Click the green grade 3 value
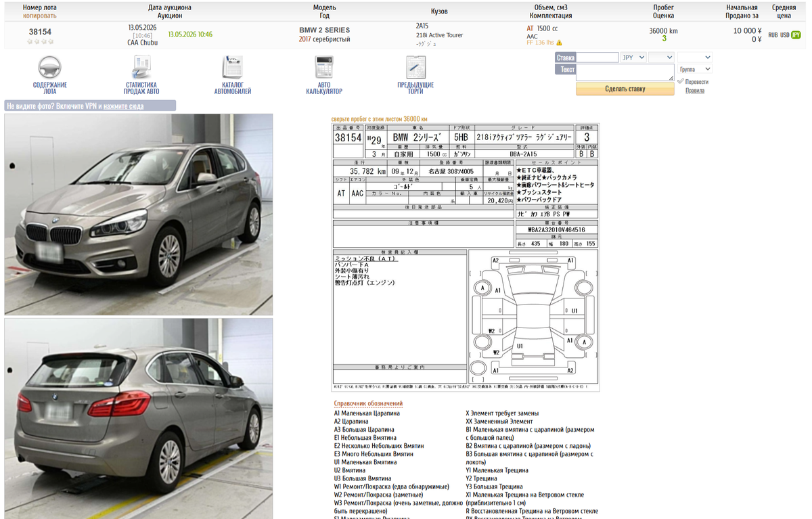Viewport: 812px width, 519px height. tap(664, 39)
